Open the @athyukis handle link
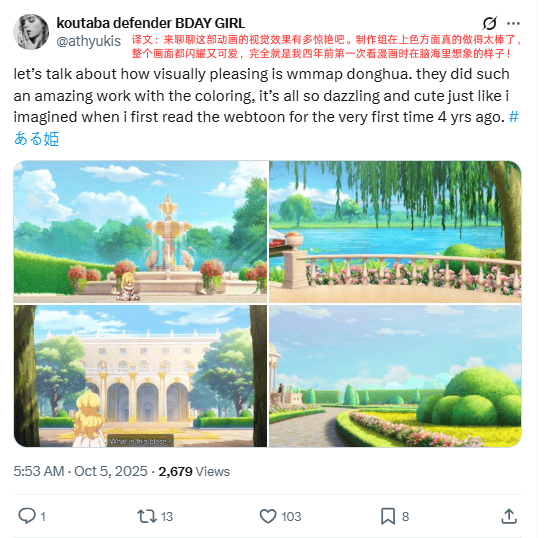544x538 pixels. tap(88, 41)
